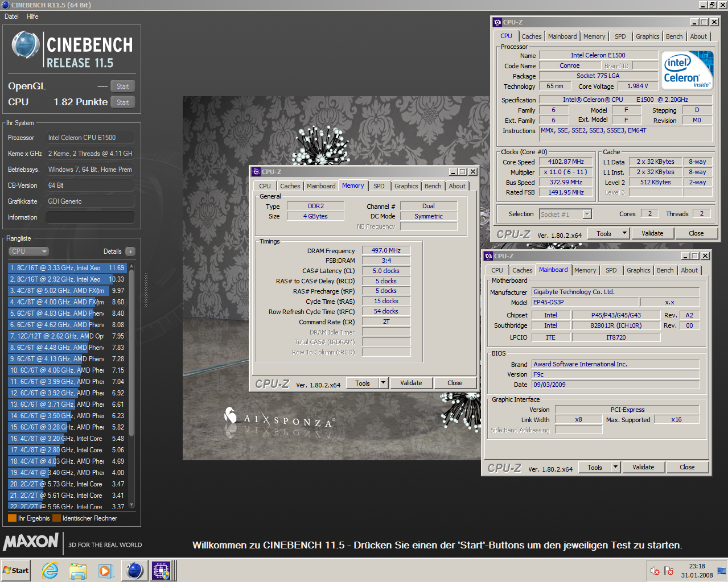Open the Datei menu
728x582 pixels.
[11, 16]
